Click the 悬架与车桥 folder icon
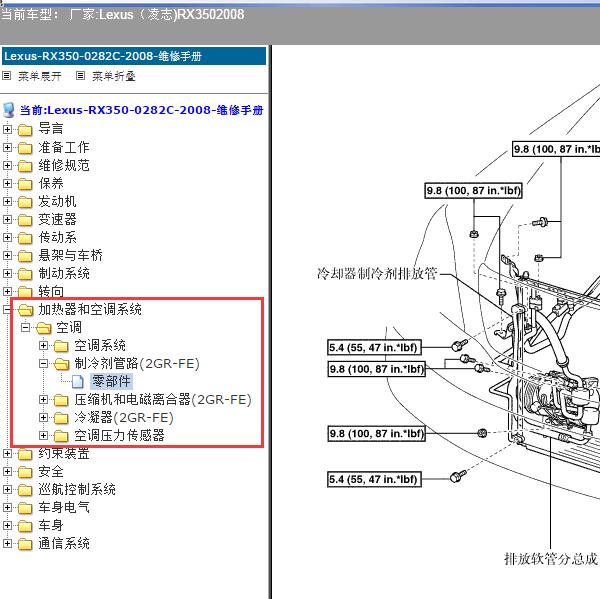The image size is (600, 599). point(25,256)
